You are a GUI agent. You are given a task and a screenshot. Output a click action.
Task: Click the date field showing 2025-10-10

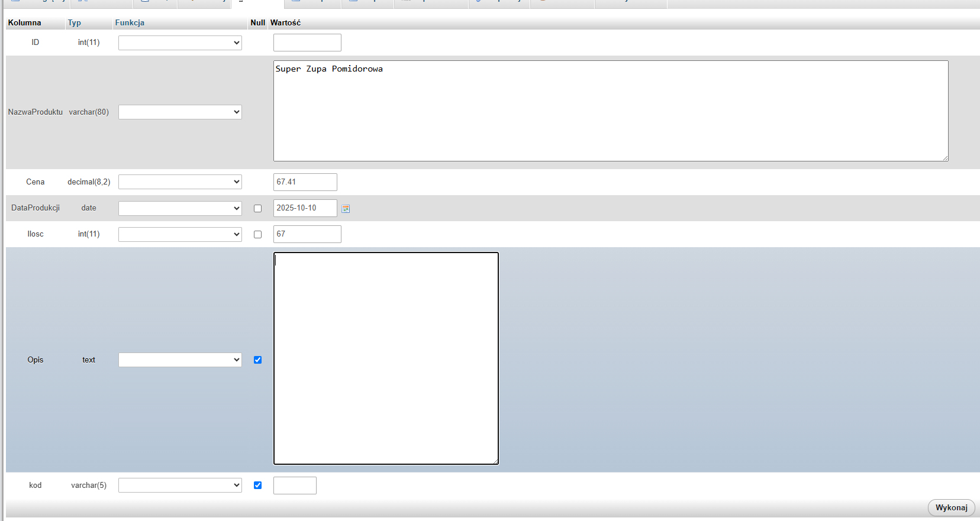pos(305,208)
